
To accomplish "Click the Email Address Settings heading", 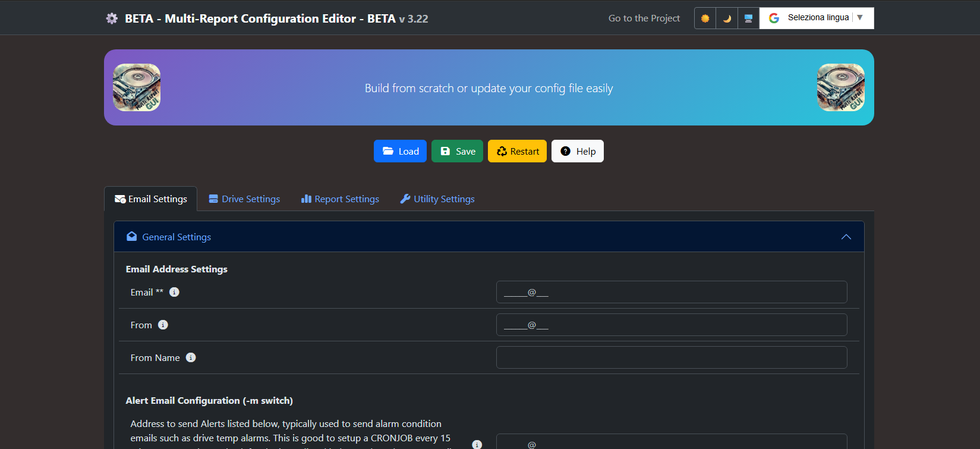I will (x=177, y=269).
